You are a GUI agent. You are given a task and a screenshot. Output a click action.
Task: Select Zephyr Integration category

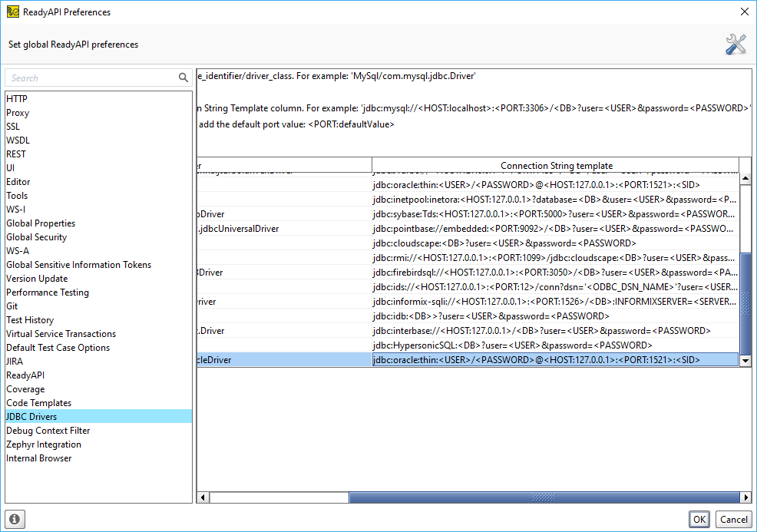[x=98, y=444]
